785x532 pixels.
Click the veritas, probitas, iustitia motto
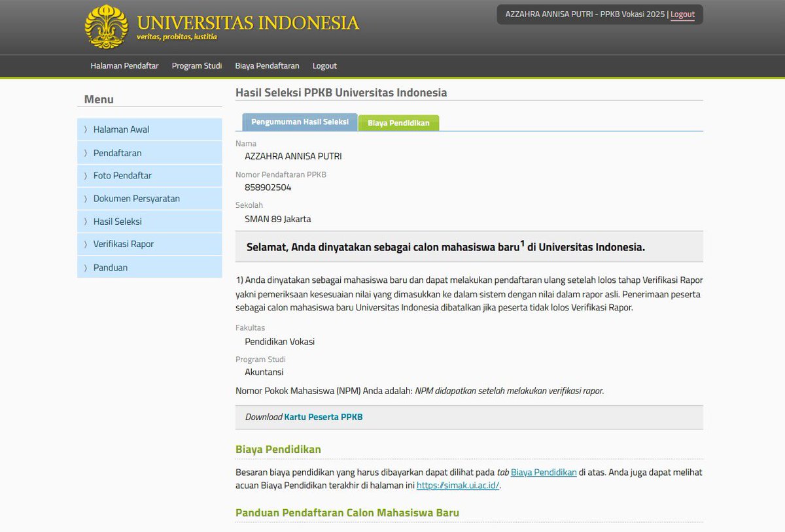pyautogui.click(x=177, y=37)
